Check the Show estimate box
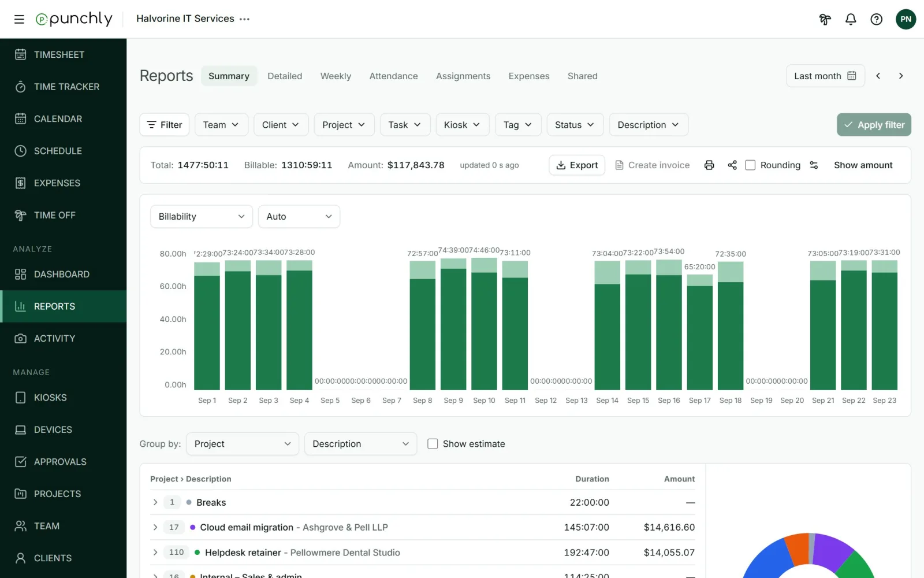Screen dimensions: 924x578 tap(433, 444)
